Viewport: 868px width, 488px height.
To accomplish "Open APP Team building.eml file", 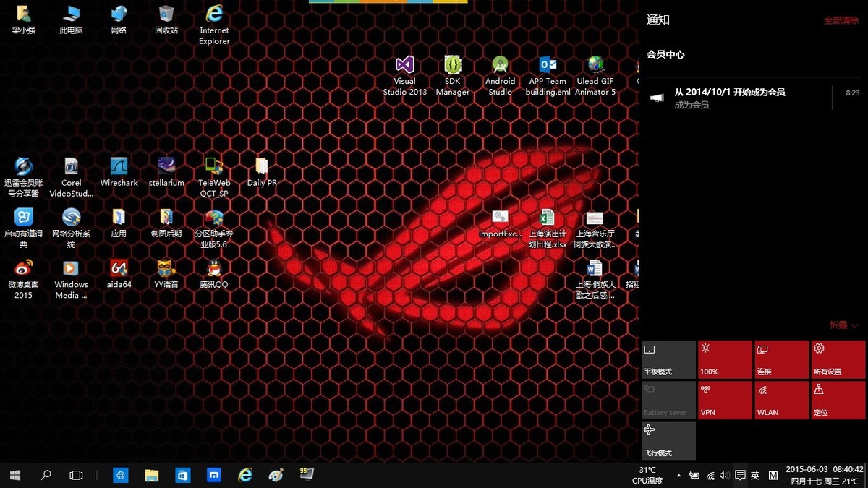I will tap(548, 76).
